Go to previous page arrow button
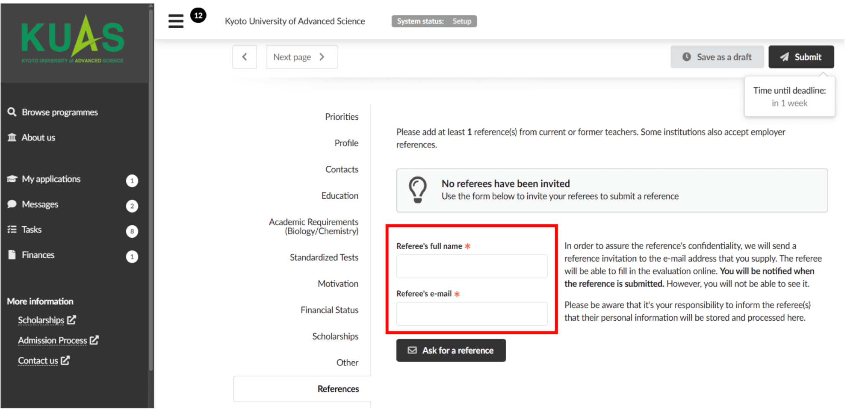The width and height of the screenshot is (868, 419). (x=244, y=57)
